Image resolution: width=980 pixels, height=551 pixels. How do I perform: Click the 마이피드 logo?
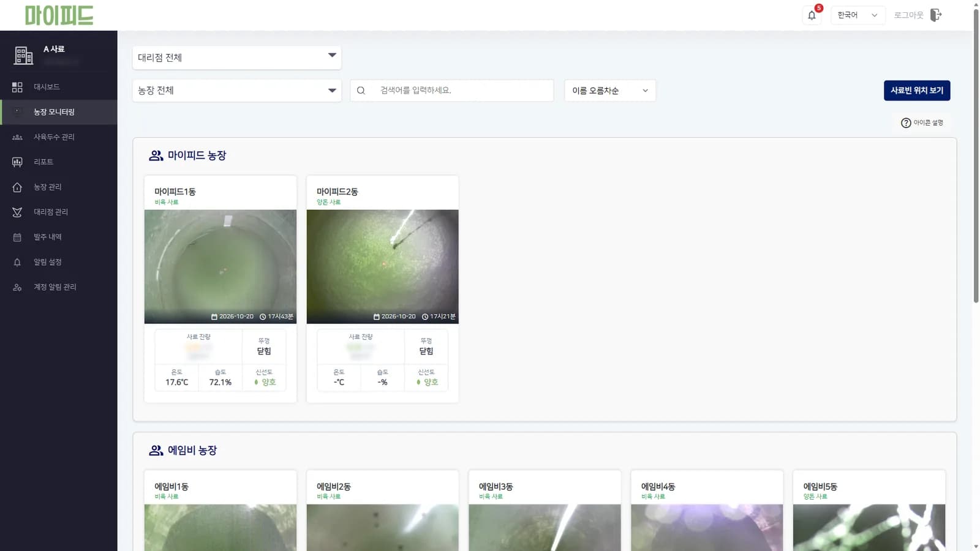point(59,15)
